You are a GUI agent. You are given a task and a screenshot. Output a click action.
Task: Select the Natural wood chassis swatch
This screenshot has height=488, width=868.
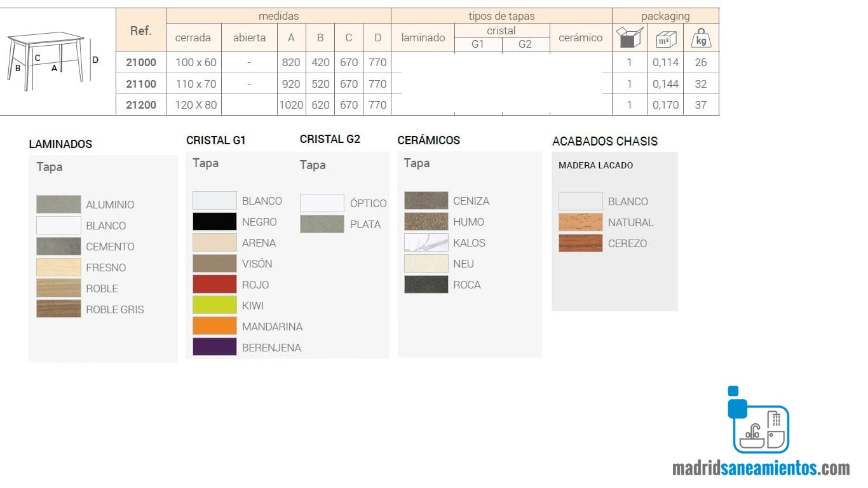[581, 222]
